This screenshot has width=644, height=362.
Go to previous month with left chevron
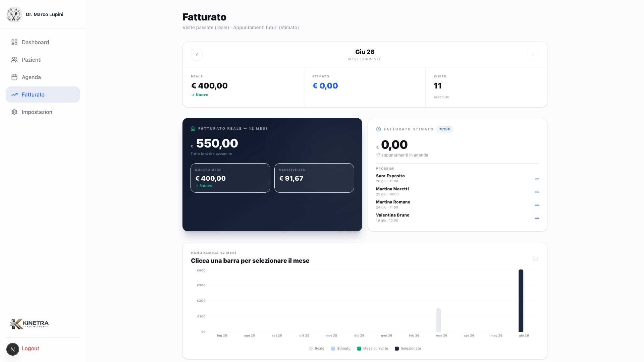point(197,55)
